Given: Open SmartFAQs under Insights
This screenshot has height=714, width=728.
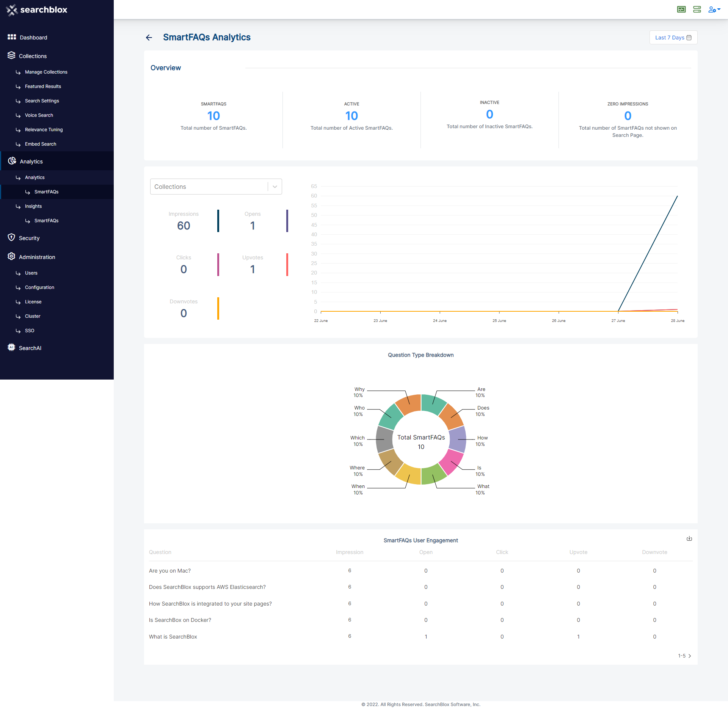Looking at the screenshot, I should [46, 221].
